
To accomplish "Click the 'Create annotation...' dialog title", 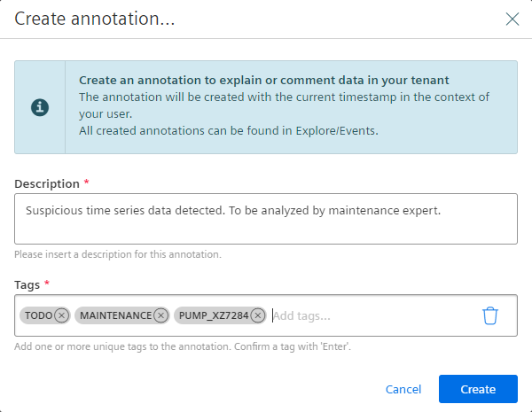I will click(95, 19).
